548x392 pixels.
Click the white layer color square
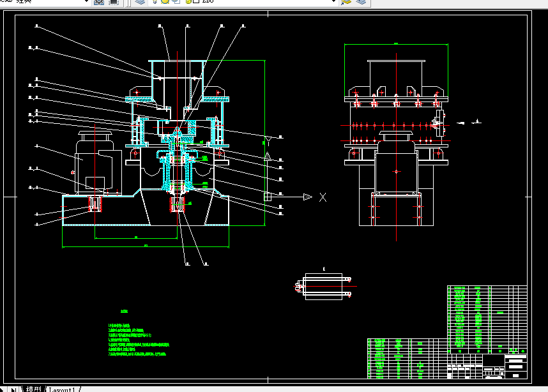[x=197, y=1]
